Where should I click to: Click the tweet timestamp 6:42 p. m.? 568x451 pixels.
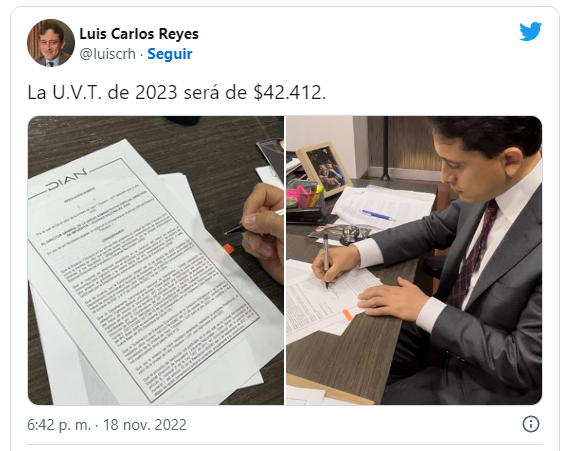coord(59,424)
